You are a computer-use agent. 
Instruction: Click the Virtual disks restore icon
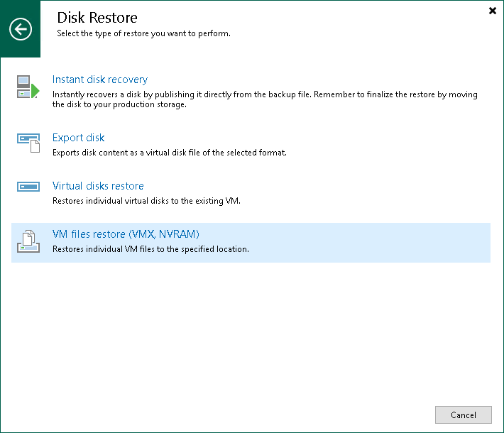(x=28, y=187)
